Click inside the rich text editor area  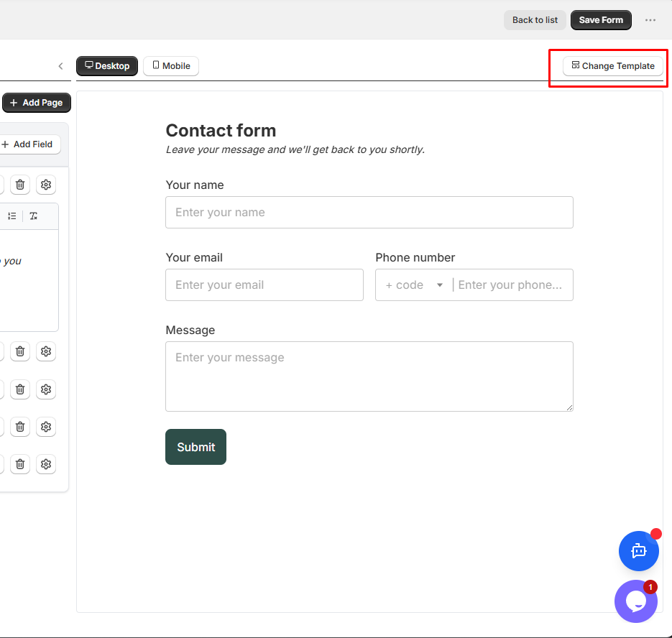coord(28,280)
